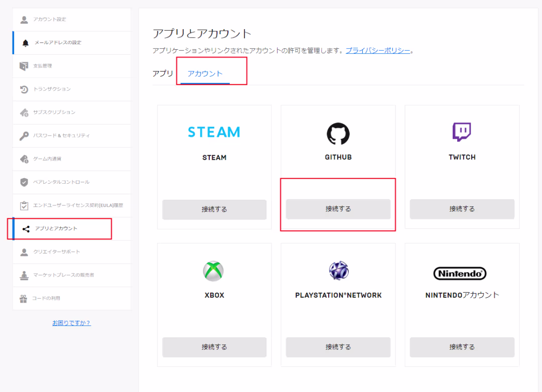
Task: Open クリエイターサポート sidebar entry
Action: [72, 252]
